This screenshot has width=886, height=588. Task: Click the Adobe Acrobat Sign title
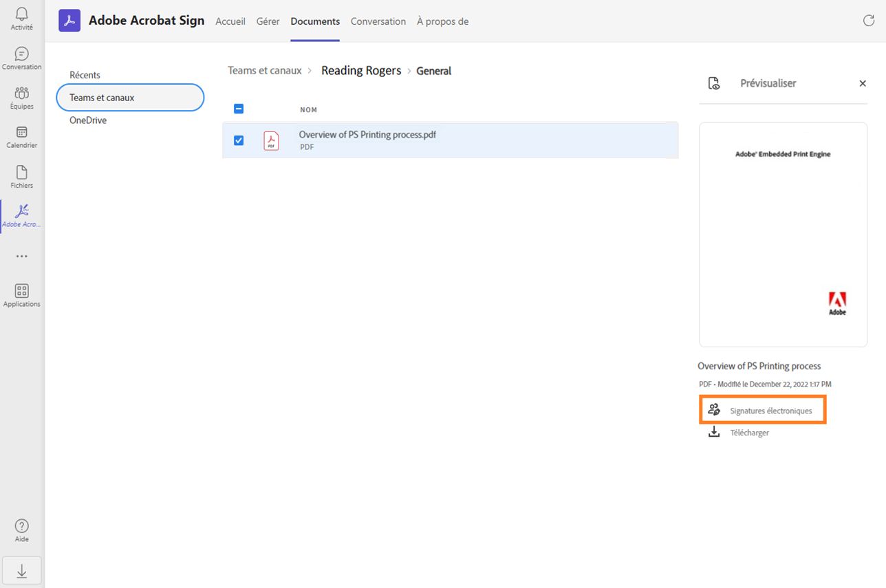click(147, 21)
